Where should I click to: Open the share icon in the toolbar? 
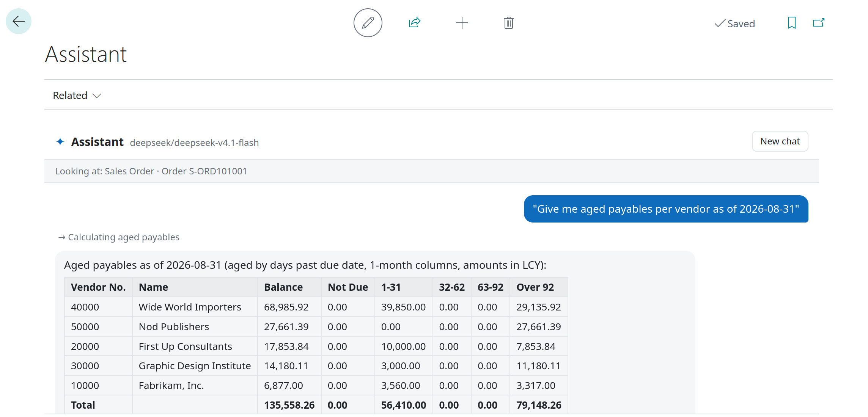click(x=415, y=23)
